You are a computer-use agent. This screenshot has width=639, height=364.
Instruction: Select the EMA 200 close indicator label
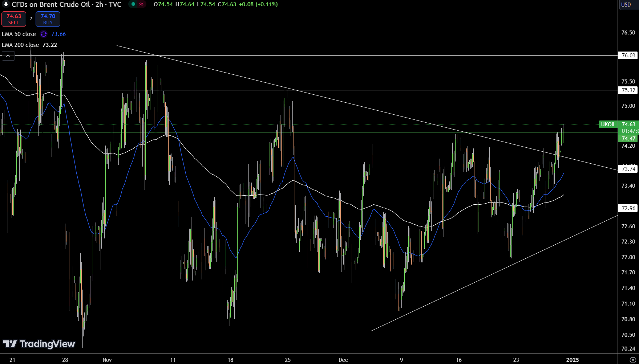pos(20,45)
